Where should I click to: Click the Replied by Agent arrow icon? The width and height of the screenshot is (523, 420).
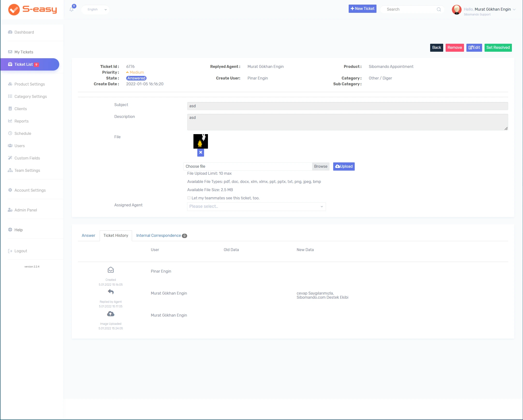tap(110, 291)
